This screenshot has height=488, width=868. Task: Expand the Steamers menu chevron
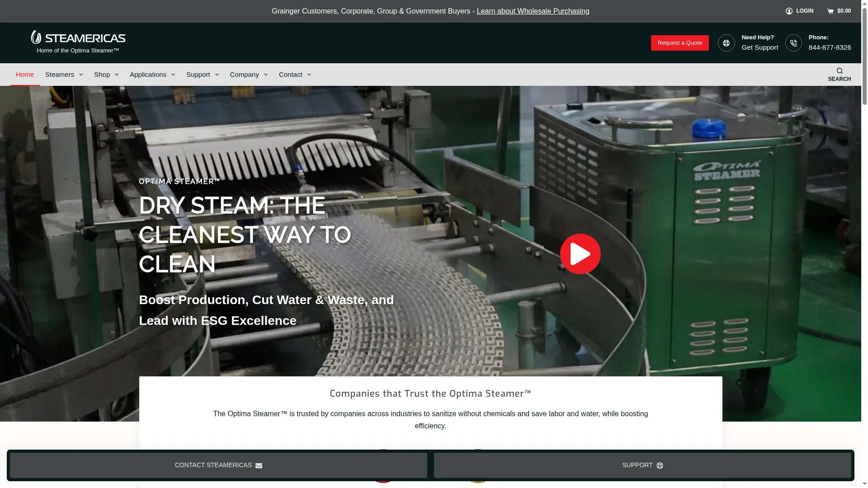tap(81, 75)
